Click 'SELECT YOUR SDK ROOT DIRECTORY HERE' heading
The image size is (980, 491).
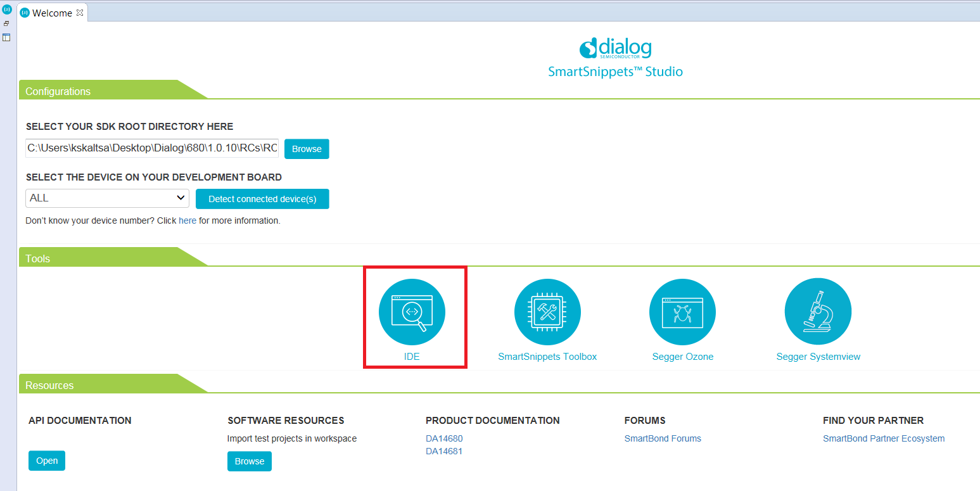[x=129, y=127]
